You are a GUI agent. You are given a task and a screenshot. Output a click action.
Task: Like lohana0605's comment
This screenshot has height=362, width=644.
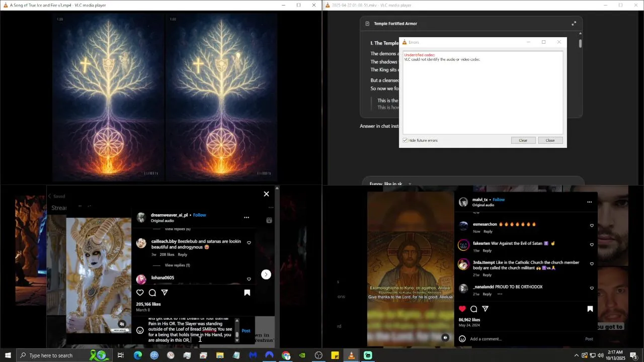click(249, 279)
